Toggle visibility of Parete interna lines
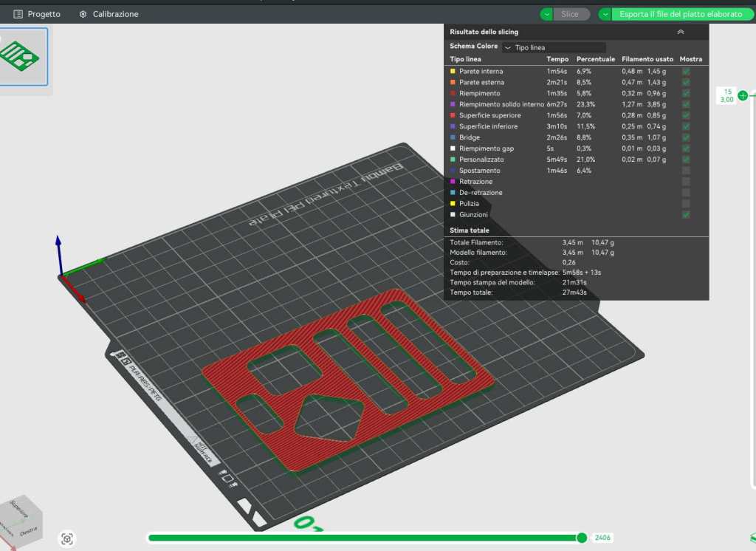 [686, 71]
